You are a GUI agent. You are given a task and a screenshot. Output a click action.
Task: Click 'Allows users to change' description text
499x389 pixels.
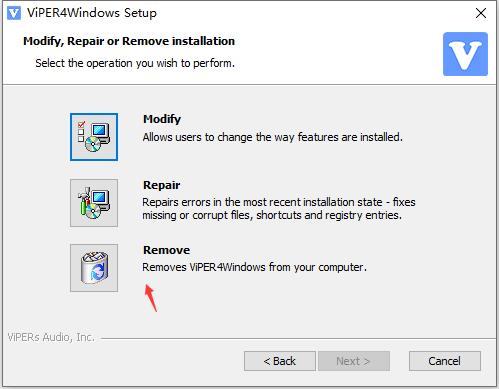click(273, 137)
